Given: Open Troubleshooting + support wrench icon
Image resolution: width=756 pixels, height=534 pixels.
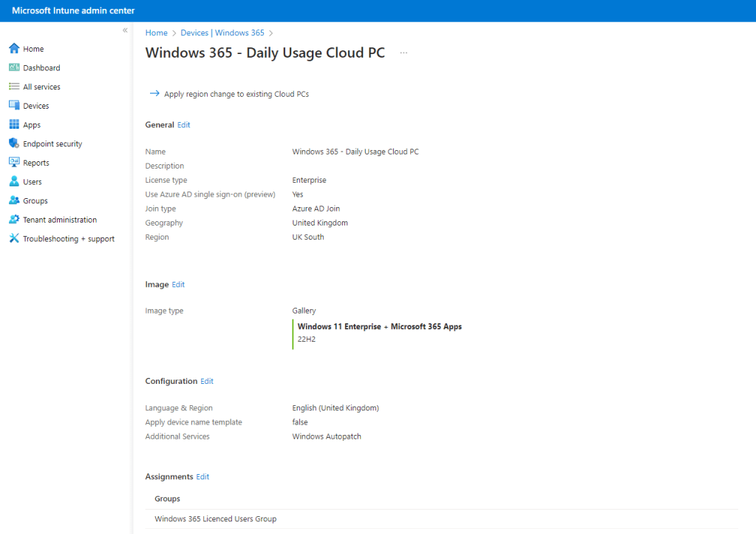Looking at the screenshot, I should (x=14, y=239).
